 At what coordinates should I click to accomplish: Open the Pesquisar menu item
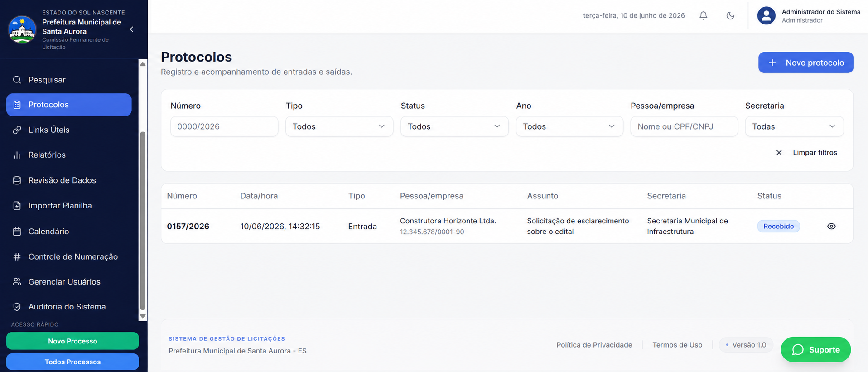(x=69, y=80)
